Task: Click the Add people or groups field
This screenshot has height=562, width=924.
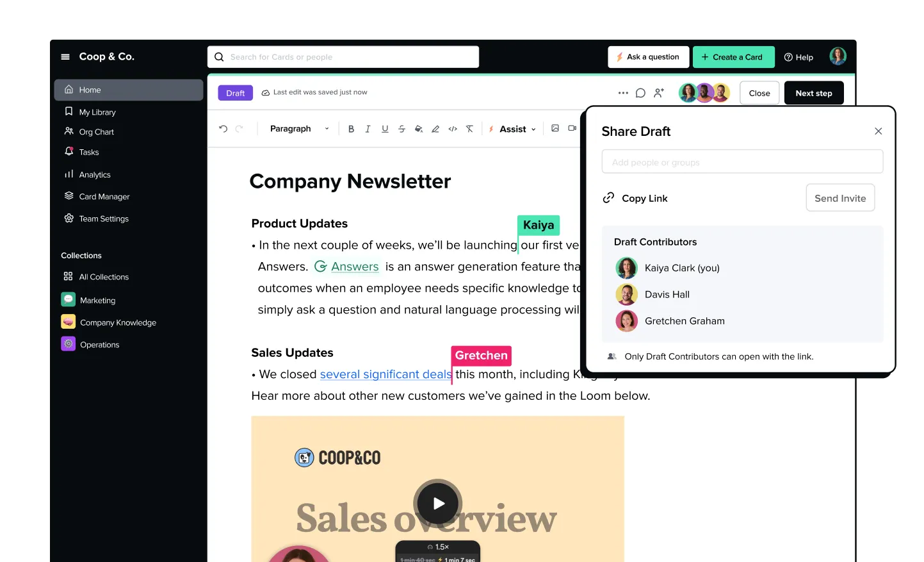Action: [742, 162]
